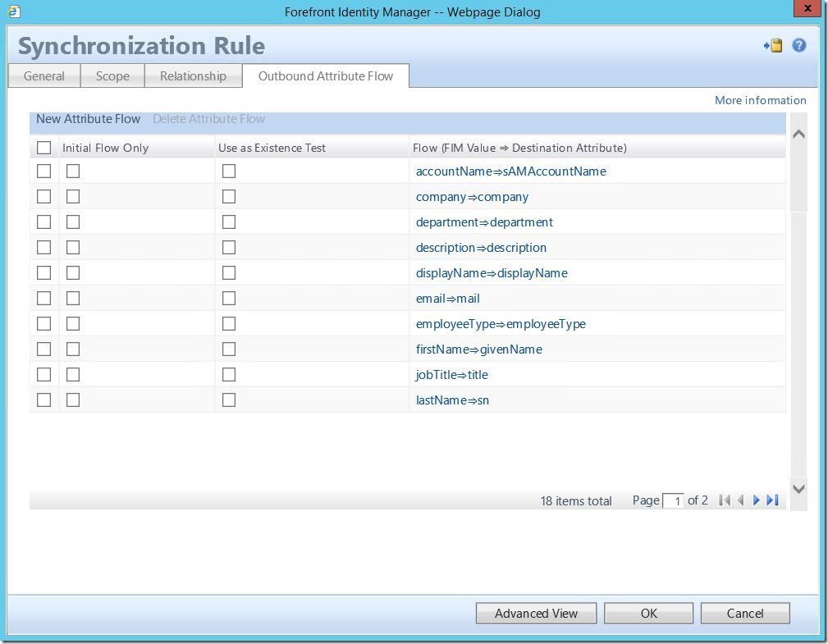Switch to the Scope tab
This screenshot has width=828, height=644.
112,76
